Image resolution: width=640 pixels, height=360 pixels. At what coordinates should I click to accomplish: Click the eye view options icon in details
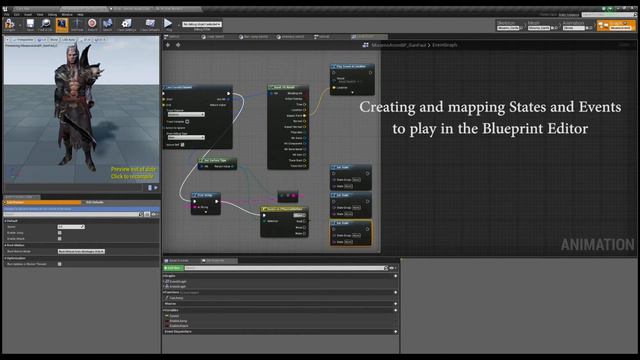(x=154, y=214)
